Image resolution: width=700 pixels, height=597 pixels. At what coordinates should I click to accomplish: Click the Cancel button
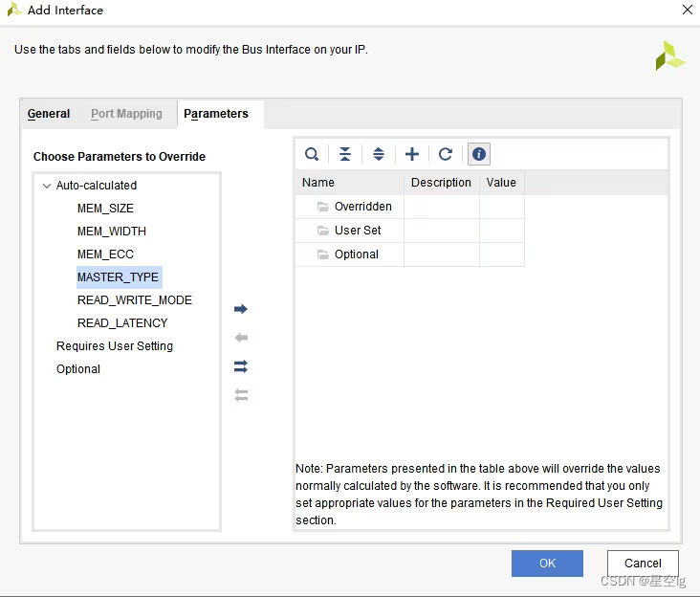643,564
